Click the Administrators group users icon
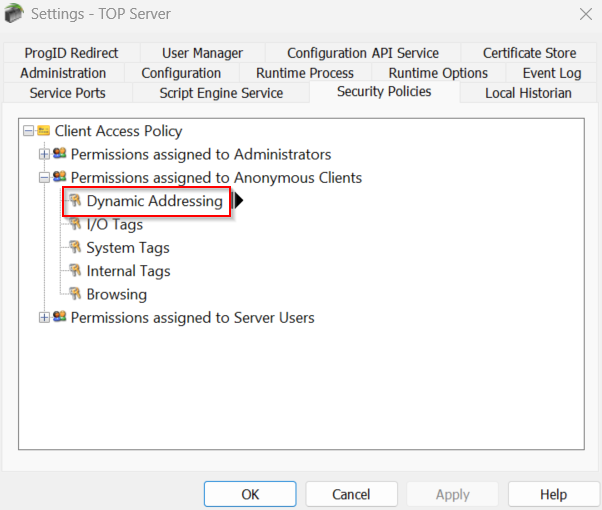 [x=60, y=154]
